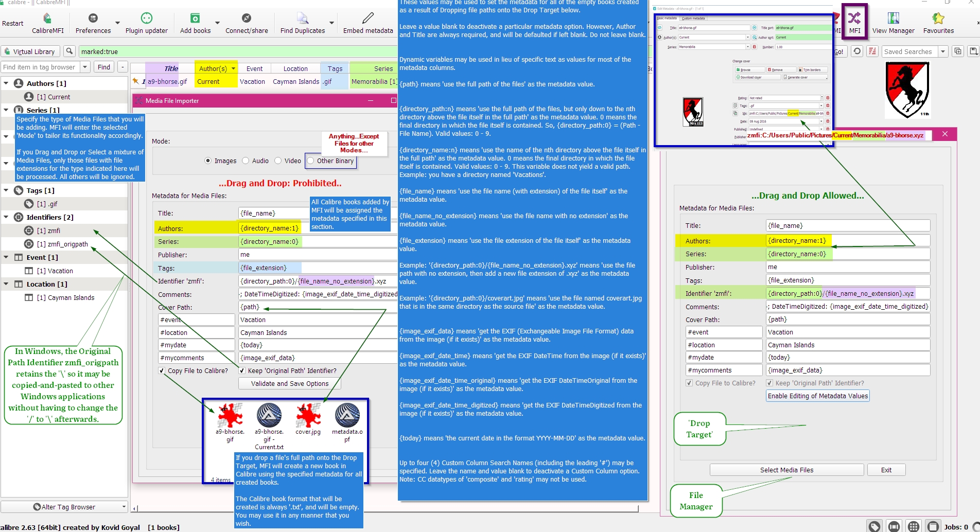Click Validate and Save Options
Image resolution: width=980 pixels, height=532 pixels.
coord(290,384)
